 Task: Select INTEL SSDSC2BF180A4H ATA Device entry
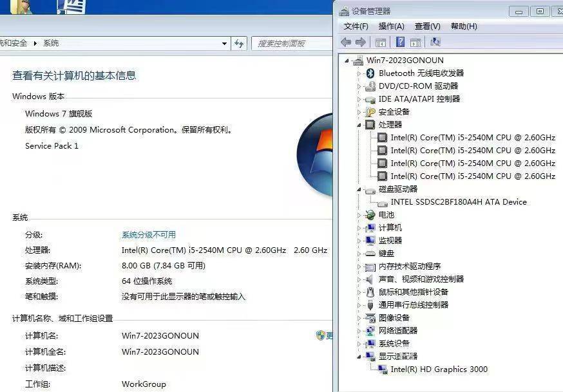coord(459,202)
